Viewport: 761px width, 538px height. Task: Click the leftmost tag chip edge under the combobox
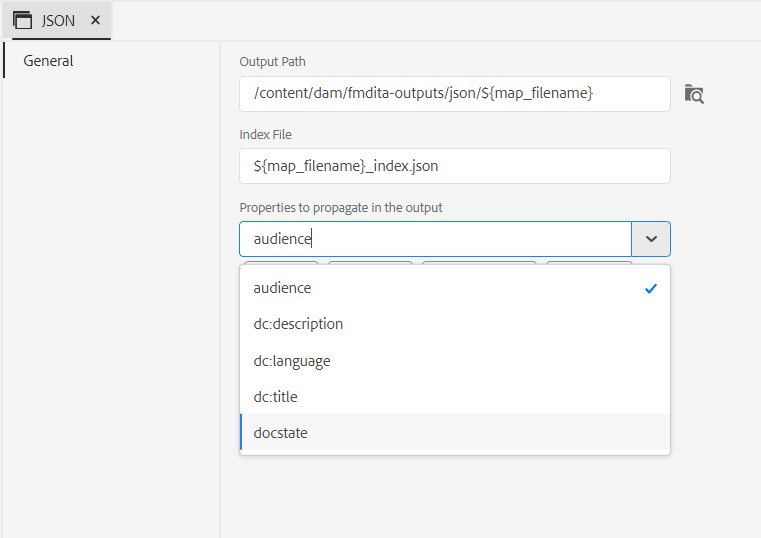[281, 262]
